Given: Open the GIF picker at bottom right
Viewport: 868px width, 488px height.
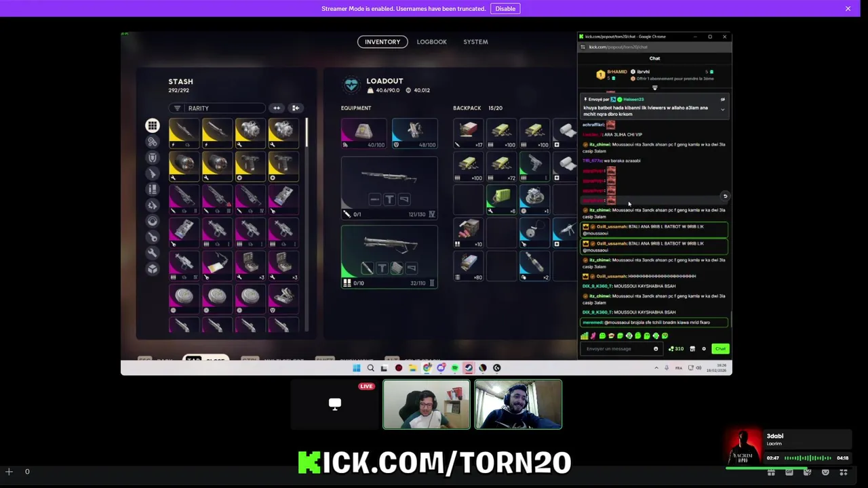Looking at the screenshot, I should (789, 472).
